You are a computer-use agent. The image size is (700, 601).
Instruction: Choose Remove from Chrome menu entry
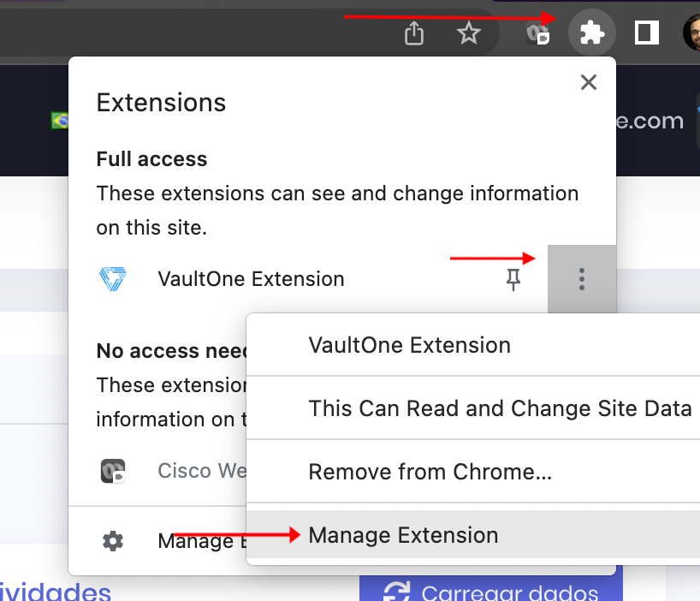point(430,472)
